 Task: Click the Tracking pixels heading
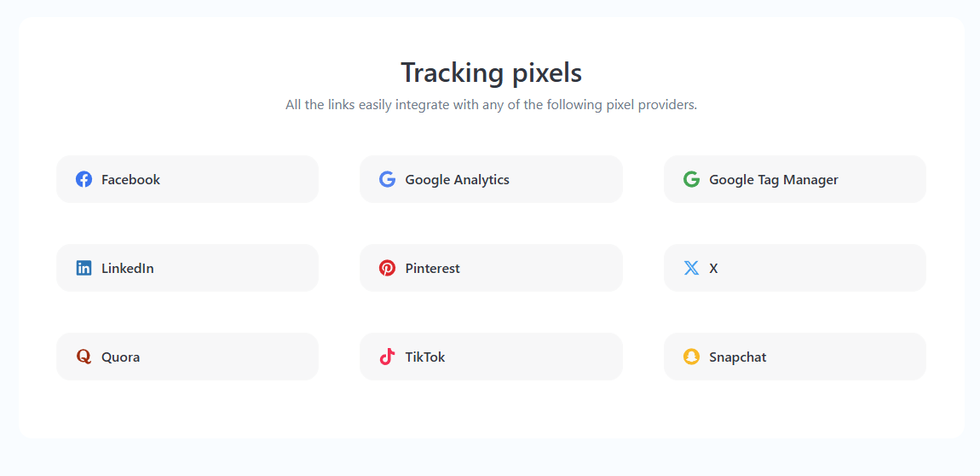pyautogui.click(x=491, y=73)
